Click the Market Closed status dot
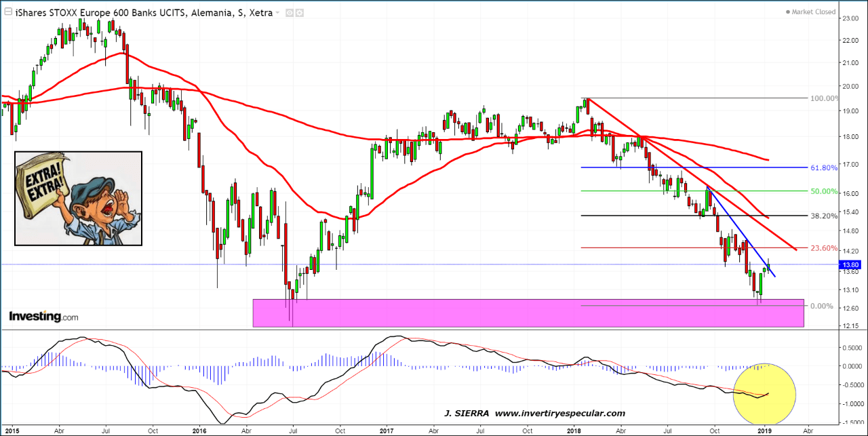This screenshot has height=436, width=868. click(x=788, y=12)
